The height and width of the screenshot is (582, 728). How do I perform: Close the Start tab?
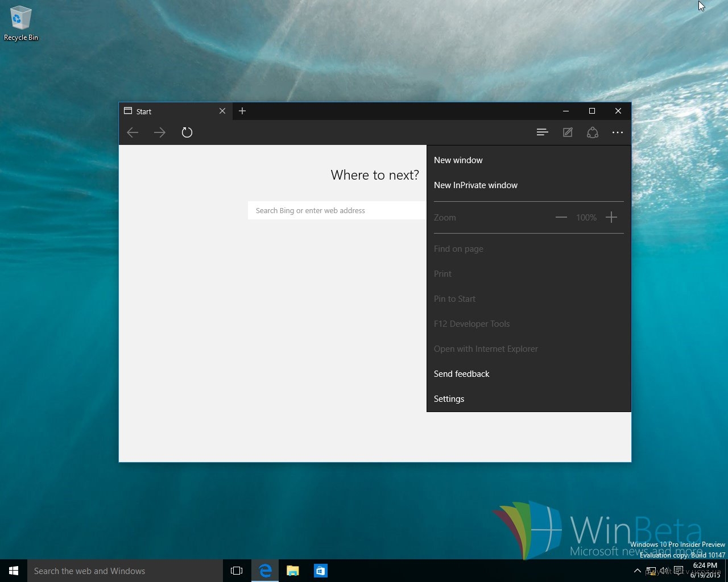point(222,111)
